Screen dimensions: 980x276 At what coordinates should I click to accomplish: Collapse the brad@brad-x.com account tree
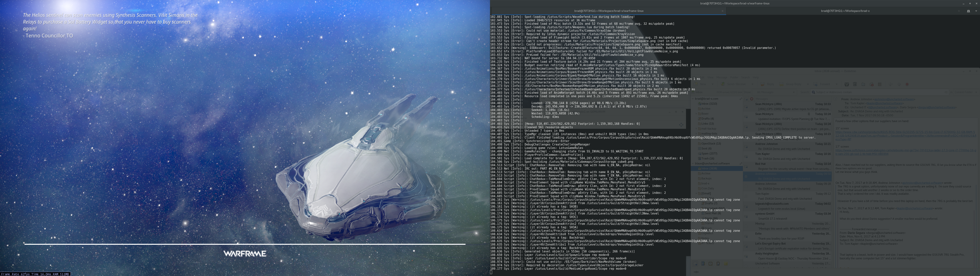coord(693,99)
